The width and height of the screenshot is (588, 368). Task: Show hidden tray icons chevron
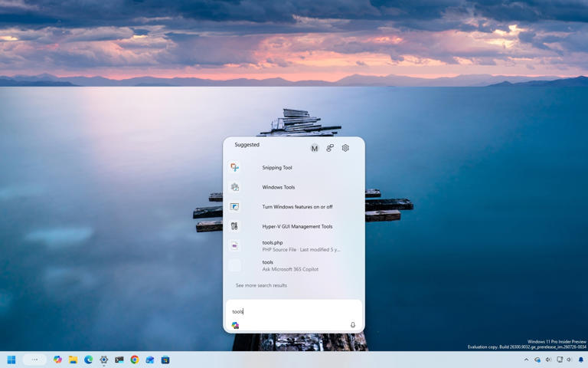[x=526, y=360]
